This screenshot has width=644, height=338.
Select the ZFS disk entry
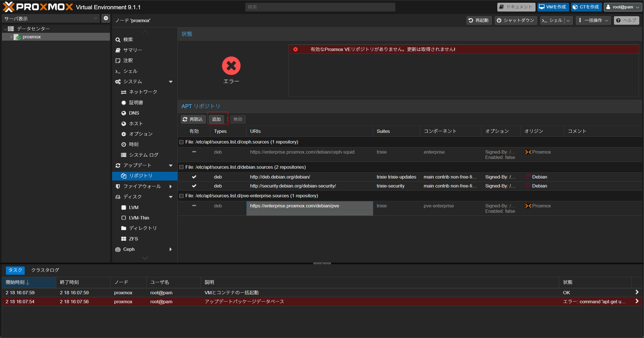tap(133, 239)
